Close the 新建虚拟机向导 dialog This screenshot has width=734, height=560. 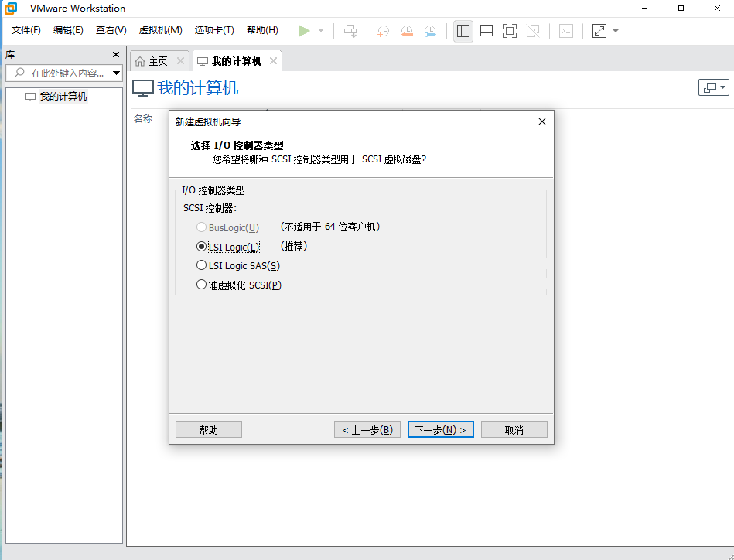[x=542, y=121]
